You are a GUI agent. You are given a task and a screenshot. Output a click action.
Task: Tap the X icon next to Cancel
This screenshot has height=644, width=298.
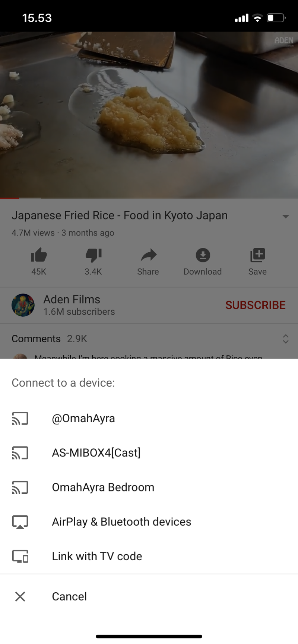click(20, 596)
